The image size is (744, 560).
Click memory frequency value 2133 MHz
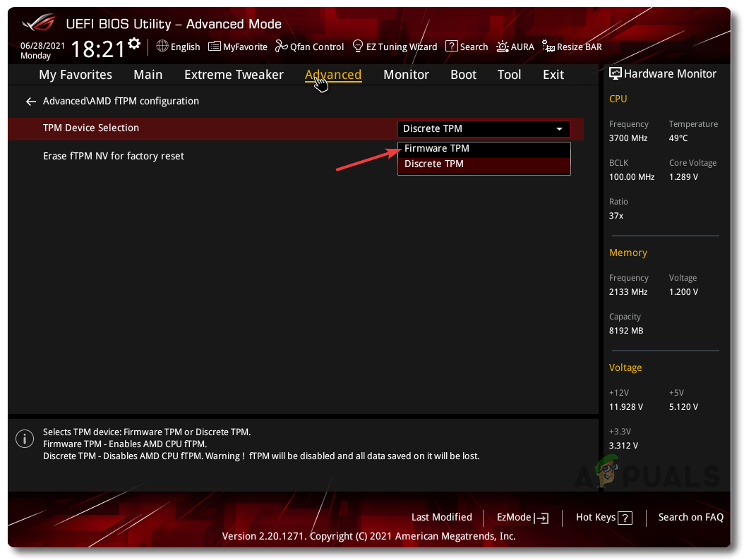[628, 292]
